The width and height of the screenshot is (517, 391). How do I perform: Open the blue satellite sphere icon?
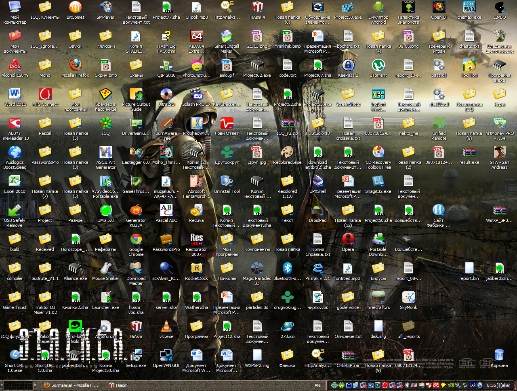pyautogui.click(x=166, y=268)
